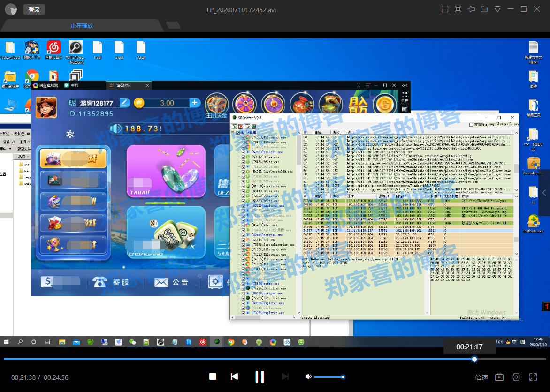The image size is (550, 392).
Task: Expand the right-side playlist panel arrow
Action: (544, 193)
